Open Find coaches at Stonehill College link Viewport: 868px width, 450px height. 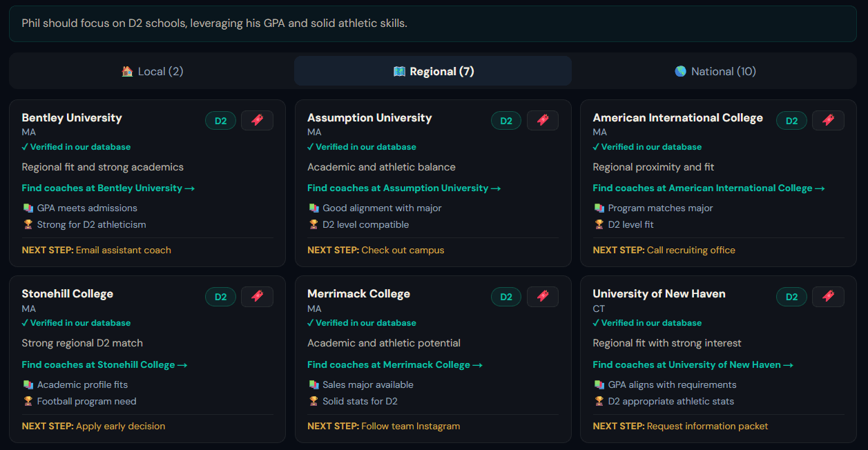coord(104,364)
